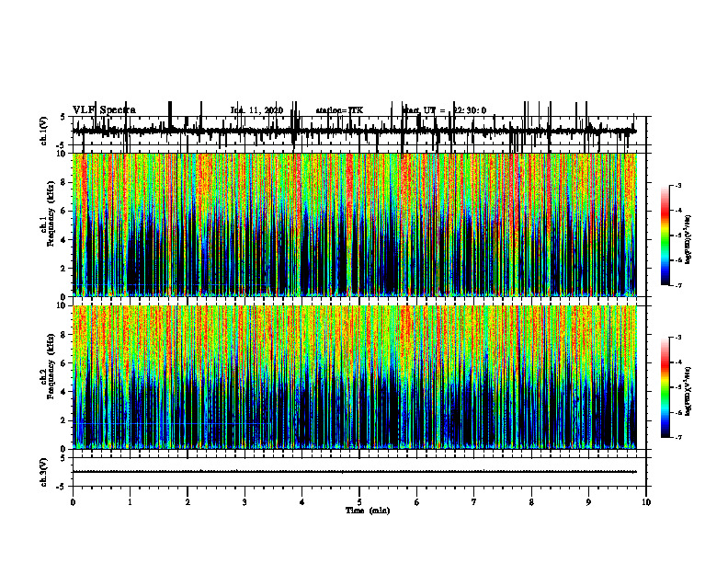Viewport: 728px width, 563px height.
Task: Click the time axis tick label '0'
Action: coord(73,502)
